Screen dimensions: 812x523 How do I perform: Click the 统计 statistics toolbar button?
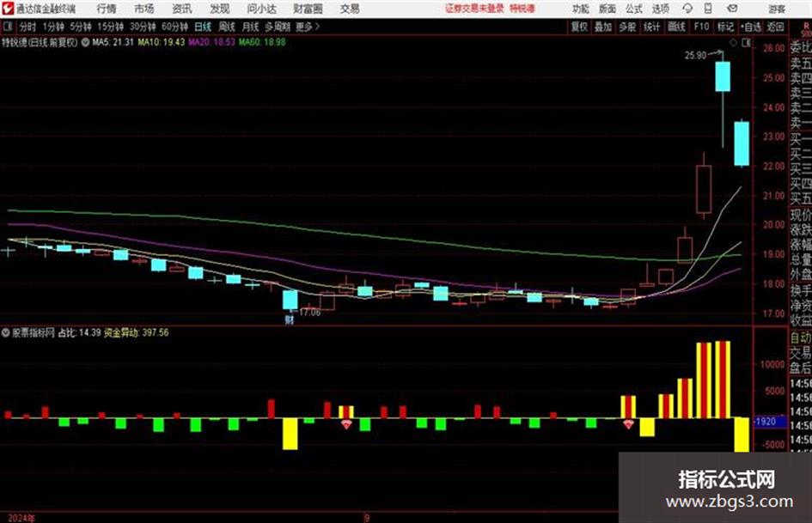pyautogui.click(x=651, y=27)
